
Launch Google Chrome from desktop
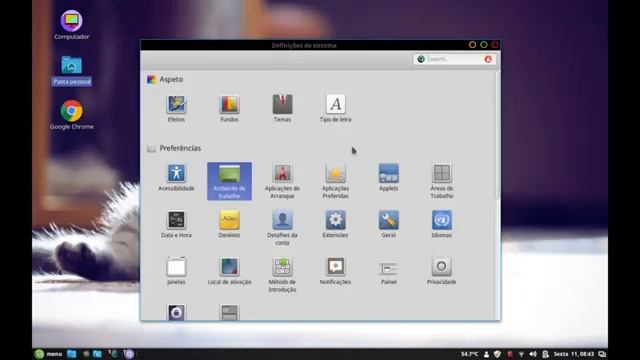pyautogui.click(x=71, y=115)
